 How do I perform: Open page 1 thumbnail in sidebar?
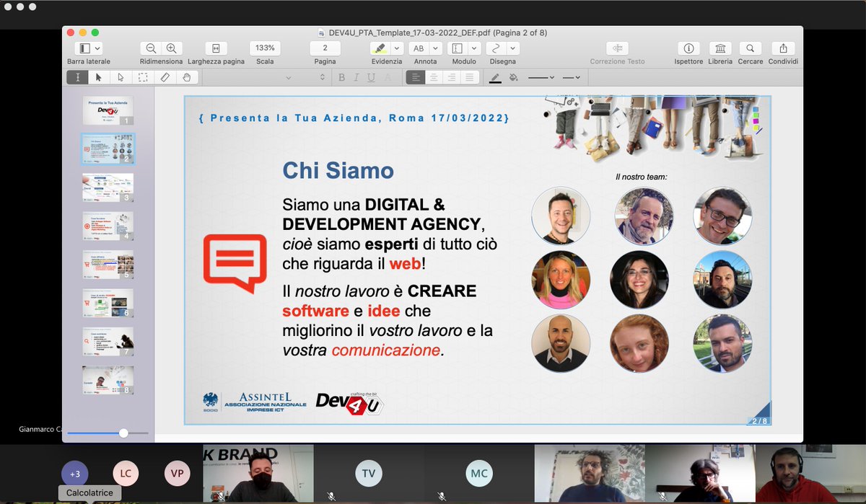[x=108, y=110]
